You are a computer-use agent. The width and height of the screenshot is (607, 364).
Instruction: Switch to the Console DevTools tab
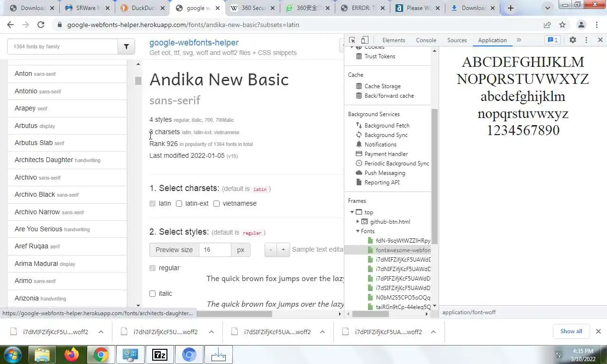(426, 40)
